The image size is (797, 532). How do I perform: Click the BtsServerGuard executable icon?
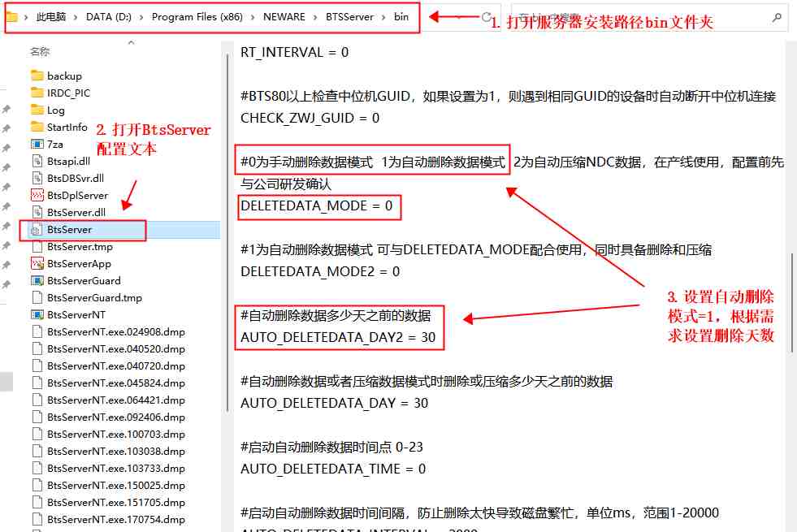coord(37,281)
